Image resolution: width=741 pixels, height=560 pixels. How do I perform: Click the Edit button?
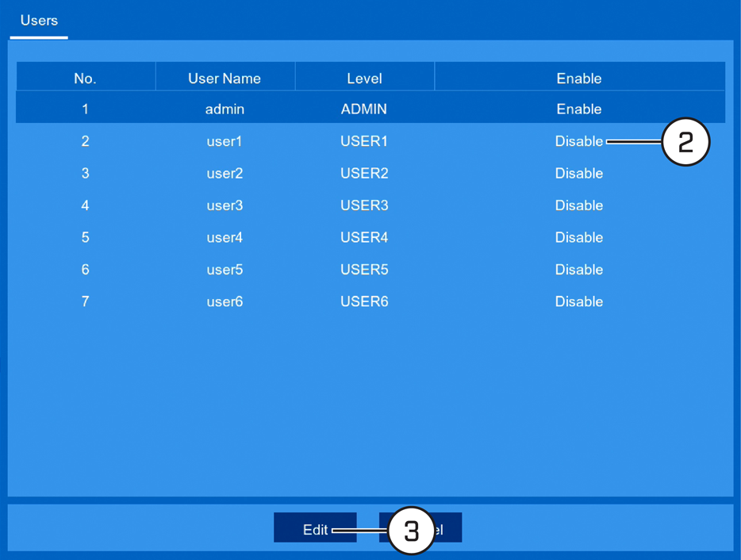click(x=315, y=527)
